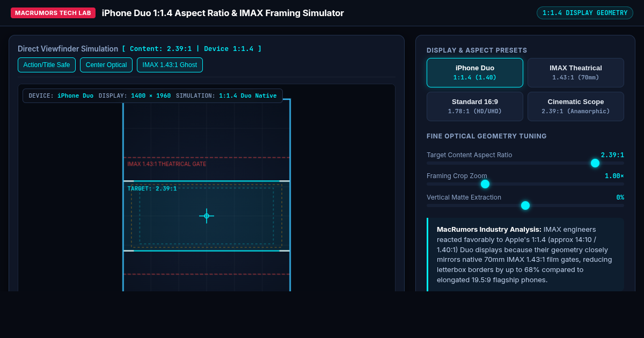Click the Vertical Matte Extraction slider handle
This screenshot has width=644, height=338.
tap(525, 205)
